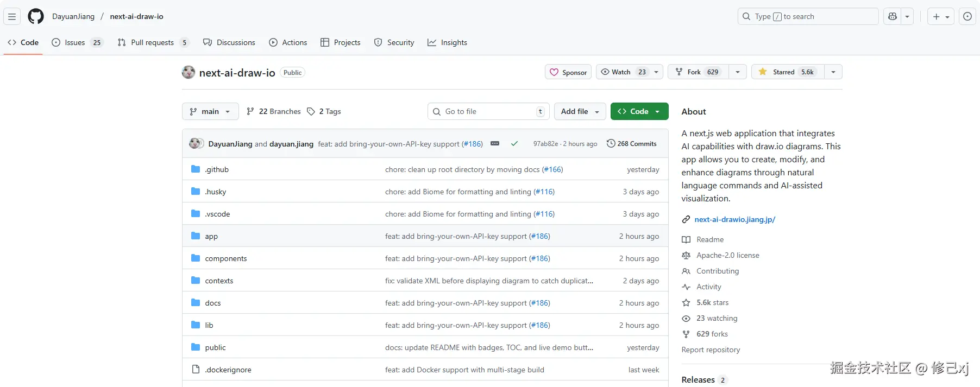
Task: Click the green commit status checkmark
Action: [514, 144]
